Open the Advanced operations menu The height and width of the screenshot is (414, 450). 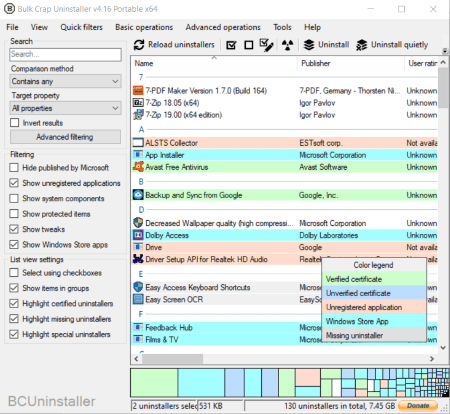coord(223,27)
